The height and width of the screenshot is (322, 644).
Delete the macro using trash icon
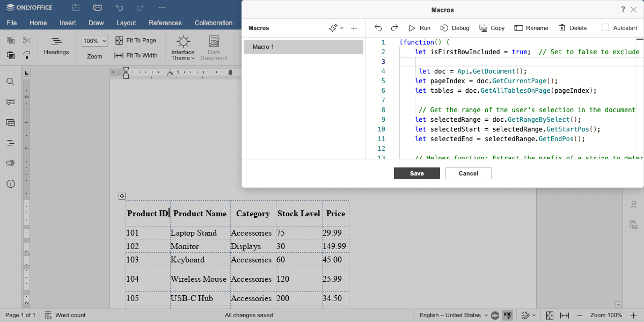click(562, 28)
